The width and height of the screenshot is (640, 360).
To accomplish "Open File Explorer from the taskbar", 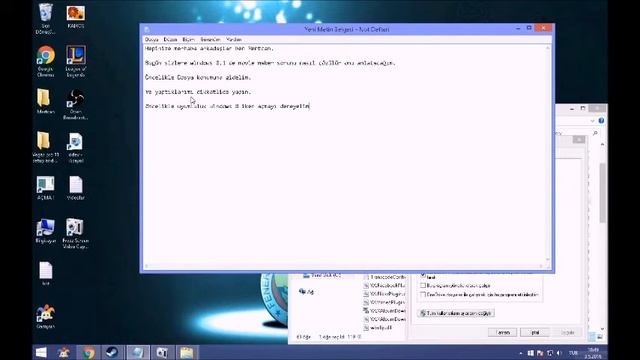I will pos(187,352).
